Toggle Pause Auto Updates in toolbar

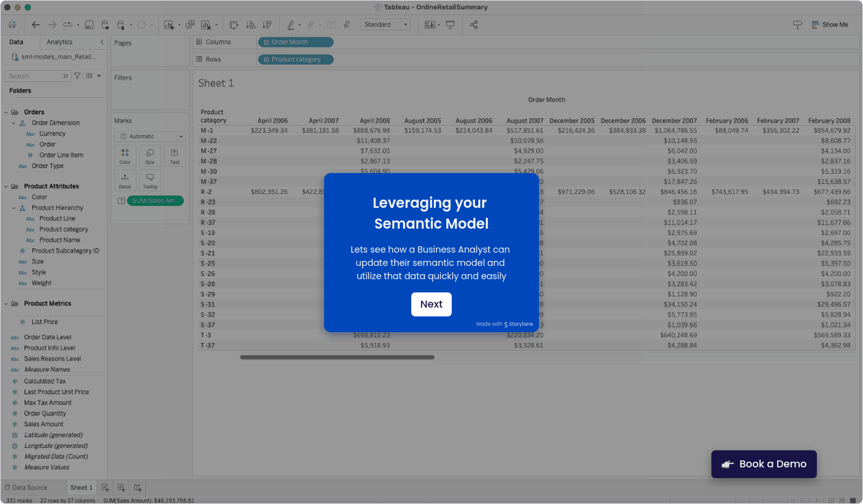point(120,24)
